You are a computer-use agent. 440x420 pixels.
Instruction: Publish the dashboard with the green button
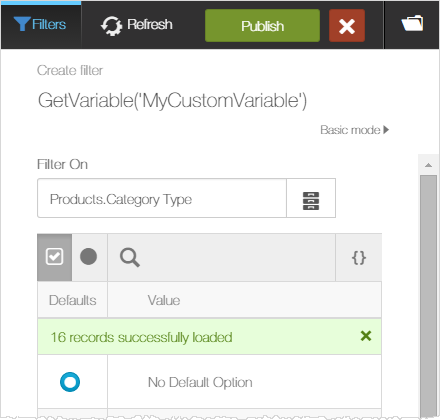(x=262, y=26)
